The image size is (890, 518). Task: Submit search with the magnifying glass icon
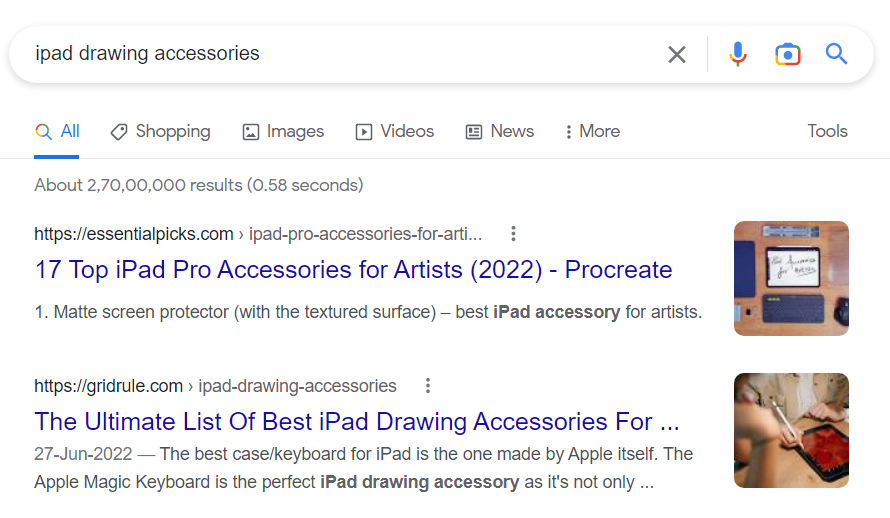point(836,54)
